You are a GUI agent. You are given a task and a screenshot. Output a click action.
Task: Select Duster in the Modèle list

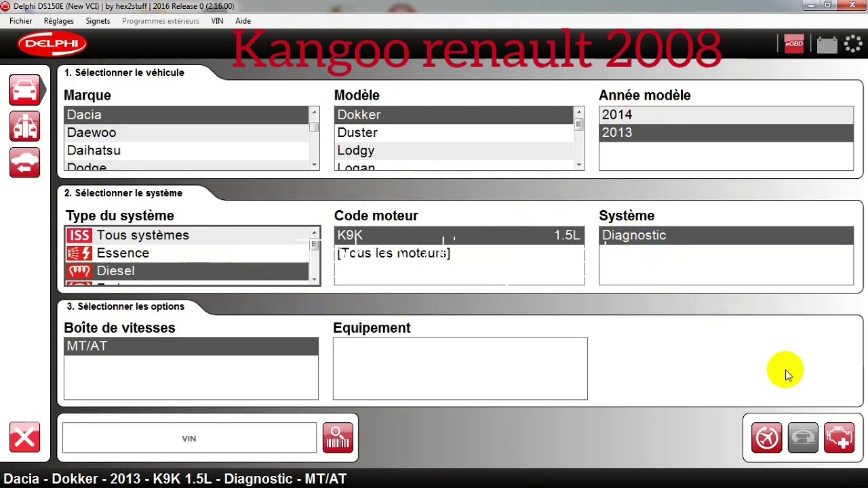point(454,133)
